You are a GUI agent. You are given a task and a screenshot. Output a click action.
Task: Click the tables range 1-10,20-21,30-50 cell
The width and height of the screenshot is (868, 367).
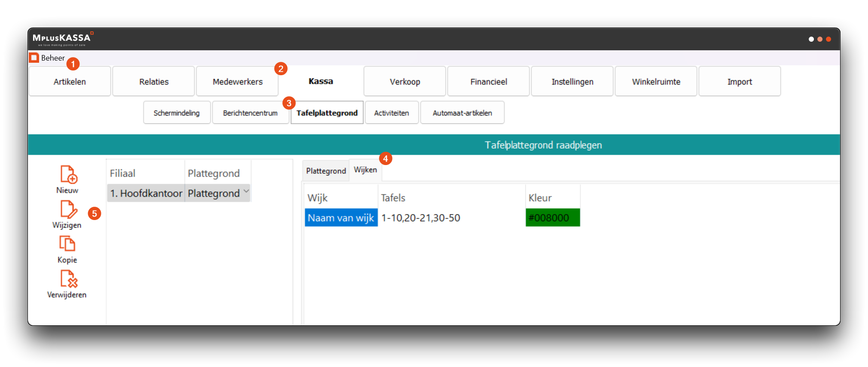420,218
